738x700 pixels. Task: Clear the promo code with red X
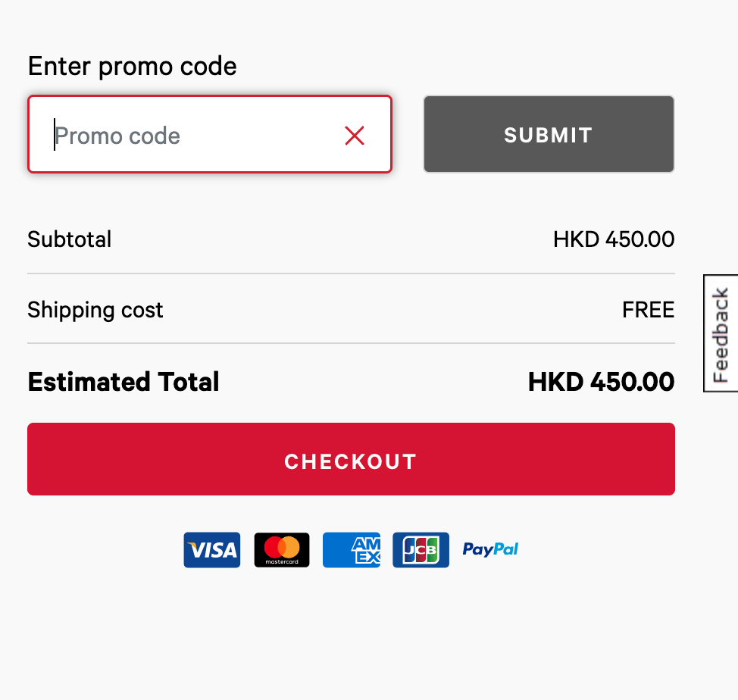point(355,136)
